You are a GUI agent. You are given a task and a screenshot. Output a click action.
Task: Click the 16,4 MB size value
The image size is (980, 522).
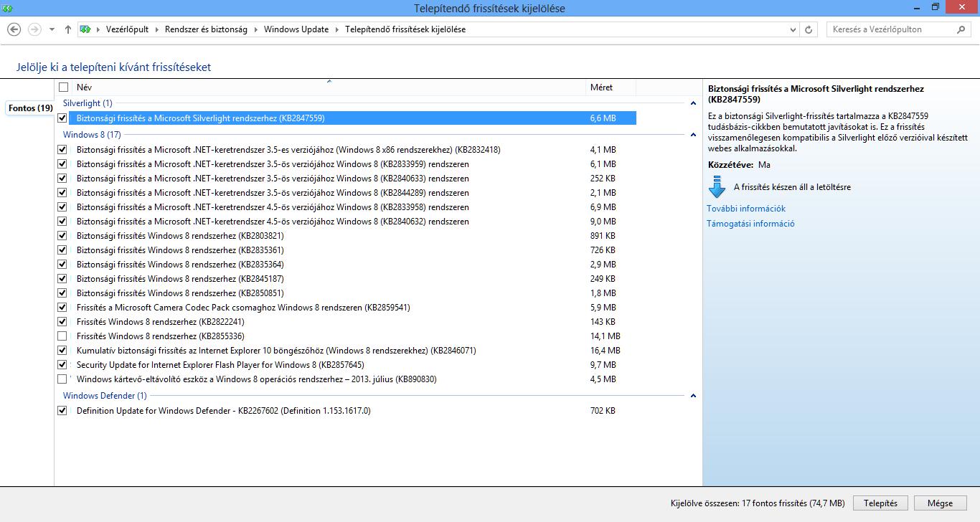[x=605, y=351]
